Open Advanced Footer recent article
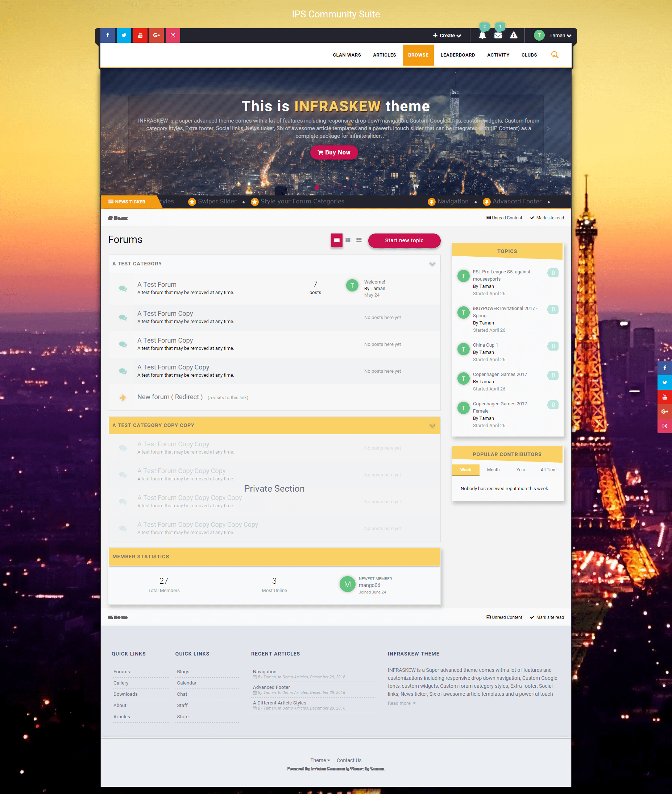The image size is (672, 794). (x=271, y=687)
